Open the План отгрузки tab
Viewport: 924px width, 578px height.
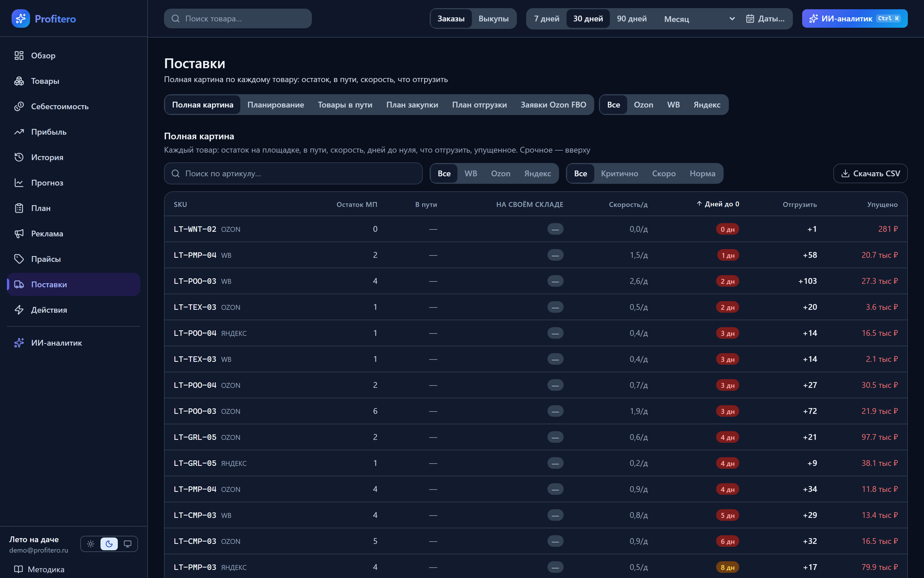pyautogui.click(x=479, y=105)
